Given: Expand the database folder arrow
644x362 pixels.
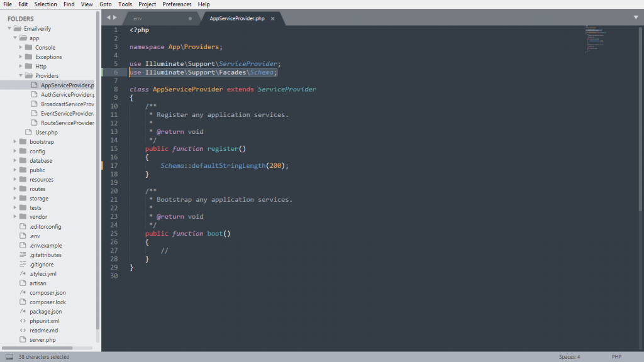Looking at the screenshot, I should [x=15, y=160].
